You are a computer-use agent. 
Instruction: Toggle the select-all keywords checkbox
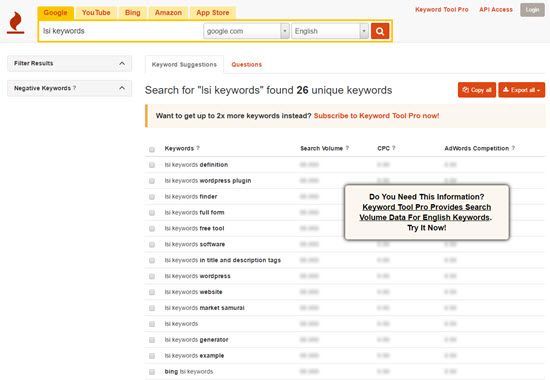click(152, 149)
